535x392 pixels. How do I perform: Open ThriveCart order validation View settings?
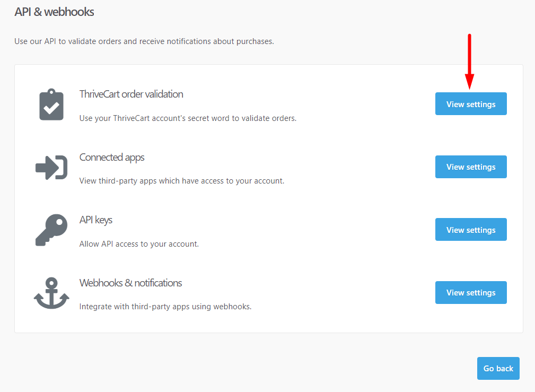tap(471, 104)
